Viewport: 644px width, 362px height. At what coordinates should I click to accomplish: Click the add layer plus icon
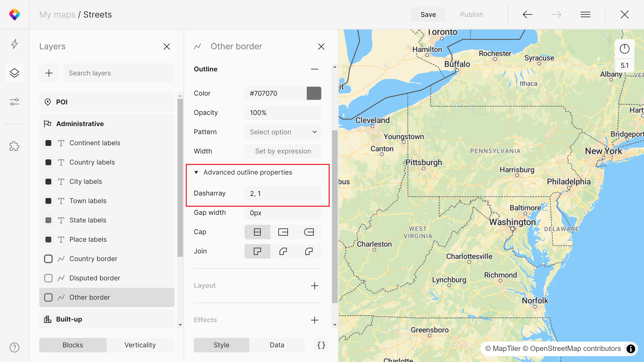tap(49, 73)
